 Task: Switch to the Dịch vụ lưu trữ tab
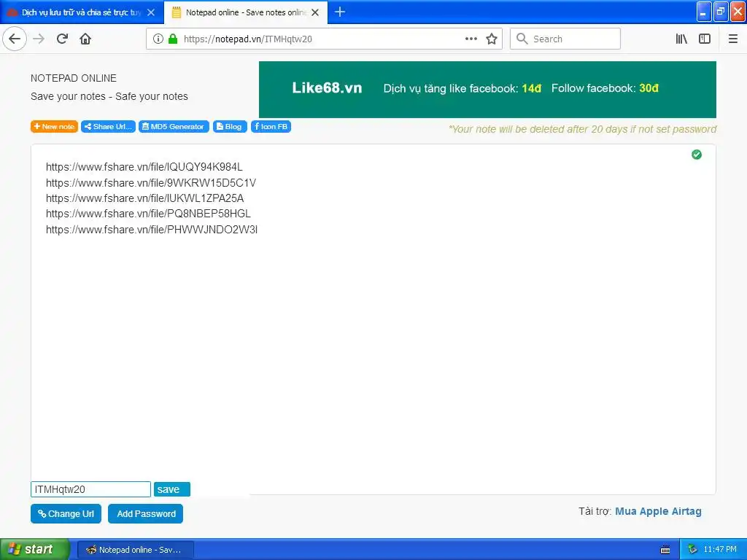(x=82, y=12)
